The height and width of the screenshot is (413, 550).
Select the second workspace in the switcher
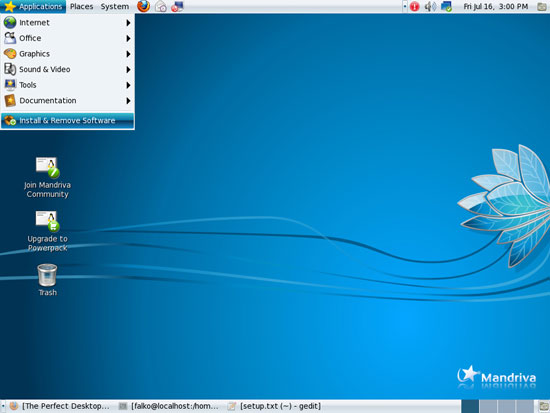click(x=488, y=406)
